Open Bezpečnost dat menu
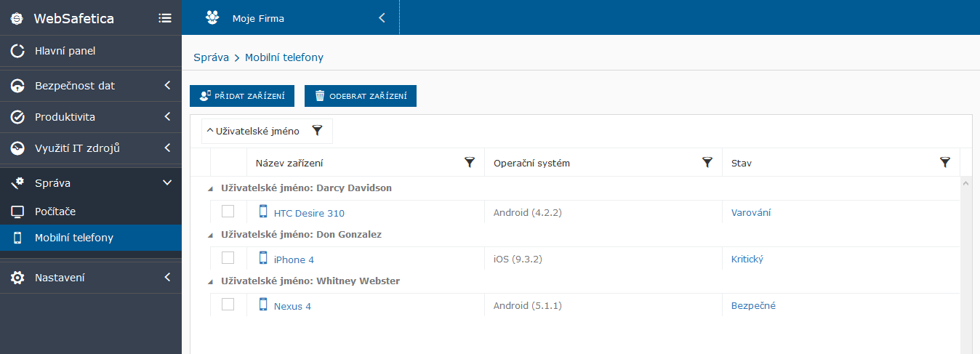Image resolution: width=980 pixels, height=354 pixels. click(x=91, y=86)
